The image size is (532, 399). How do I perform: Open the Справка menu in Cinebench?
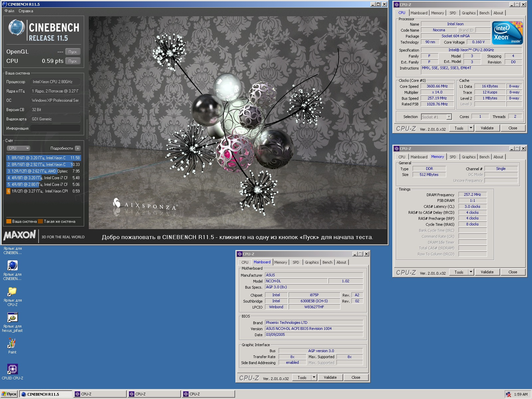(x=26, y=11)
